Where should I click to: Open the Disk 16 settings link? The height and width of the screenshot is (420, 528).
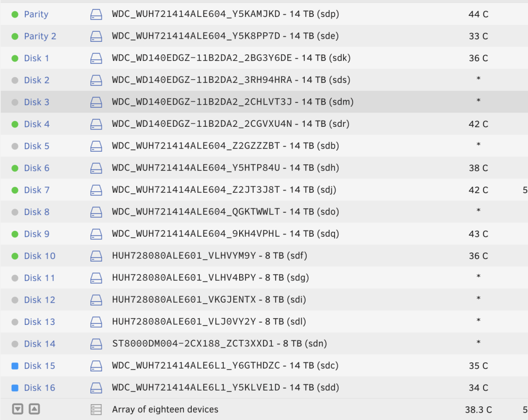(x=40, y=388)
